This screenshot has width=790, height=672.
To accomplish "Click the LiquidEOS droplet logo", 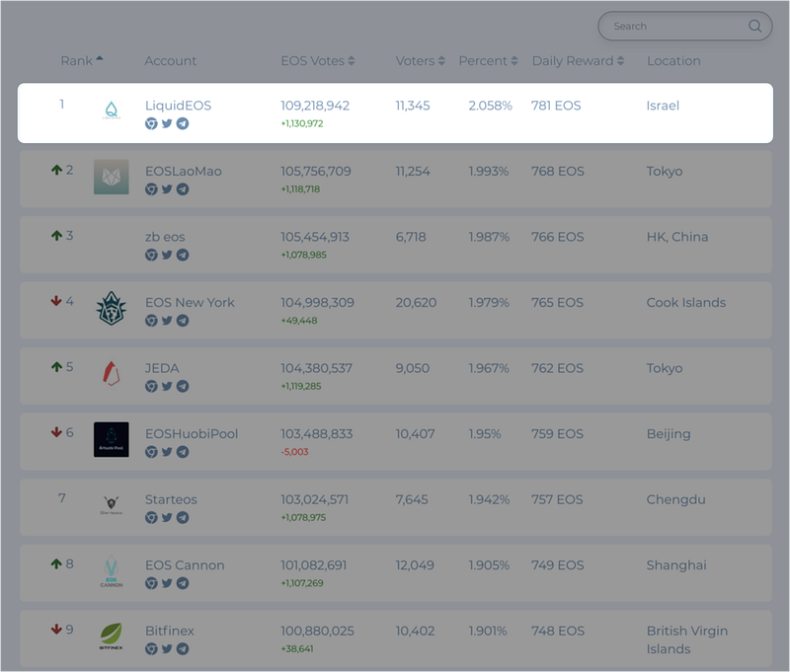I will coord(112,110).
